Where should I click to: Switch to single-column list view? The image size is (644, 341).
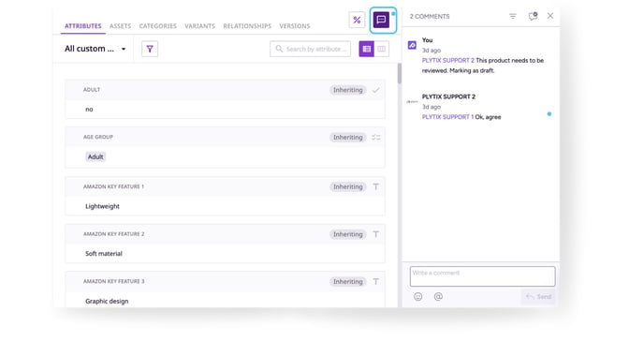pos(366,49)
